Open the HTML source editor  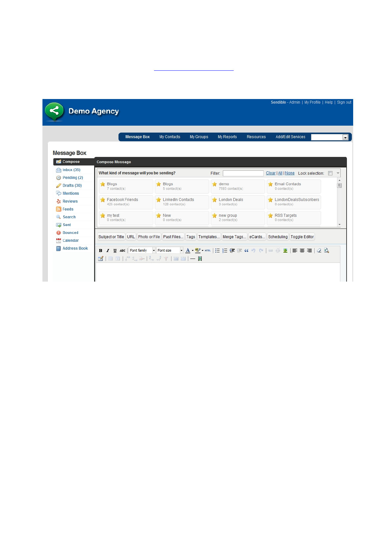click(x=208, y=251)
